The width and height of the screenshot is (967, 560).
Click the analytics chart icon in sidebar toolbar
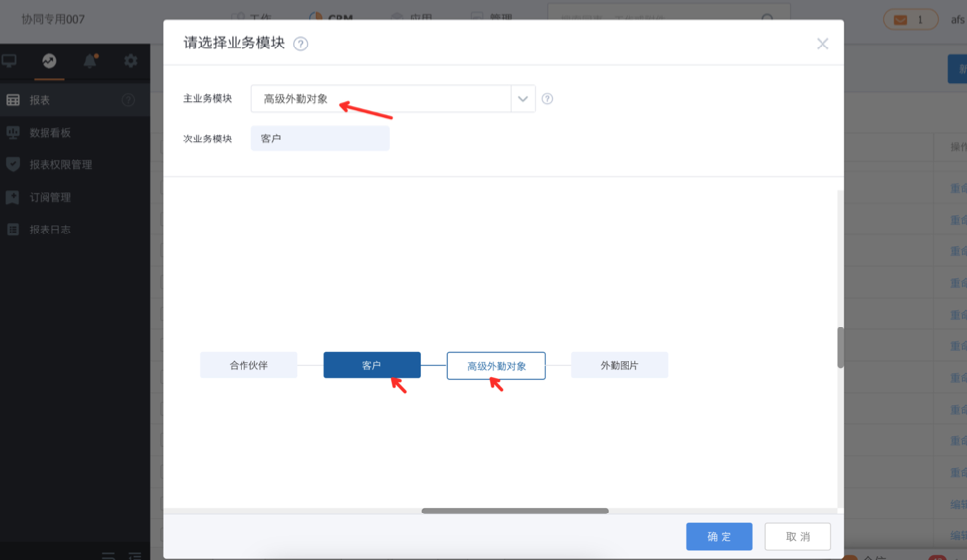pyautogui.click(x=49, y=61)
